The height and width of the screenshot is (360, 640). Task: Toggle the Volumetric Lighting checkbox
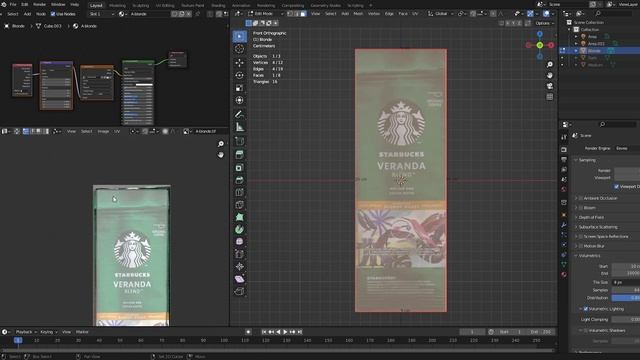tap(586, 309)
